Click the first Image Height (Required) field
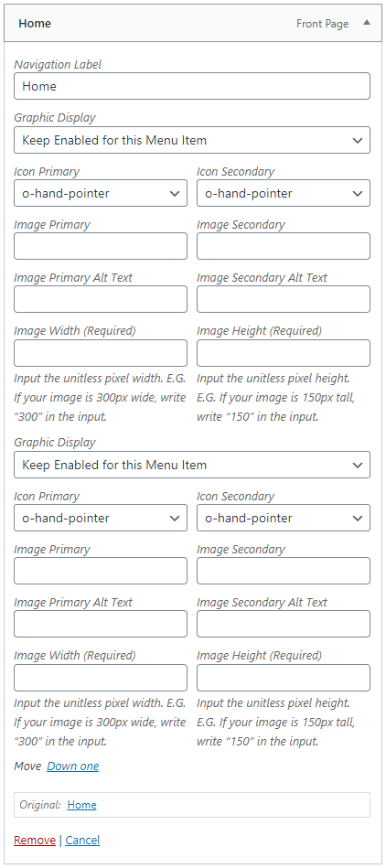 [283, 353]
